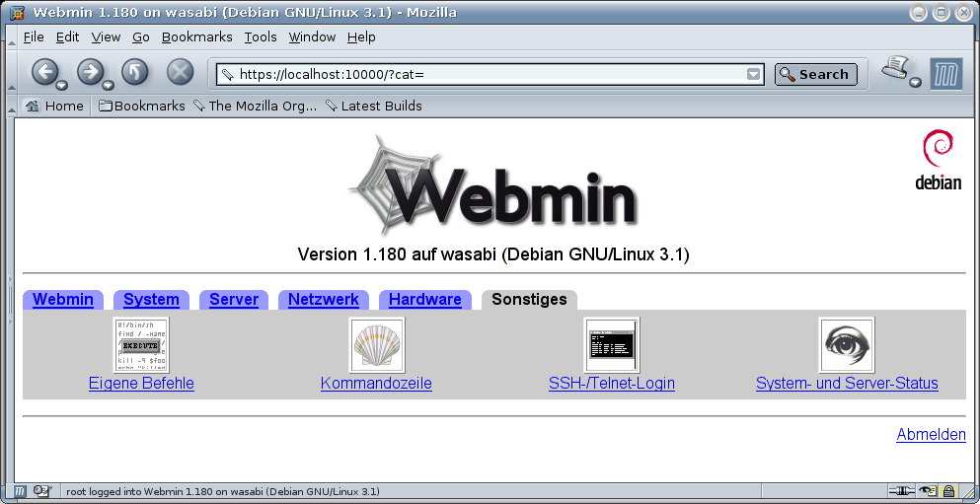This screenshot has height=504, width=980.
Task: Click the System- und Server-Status eye icon
Action: click(x=847, y=345)
